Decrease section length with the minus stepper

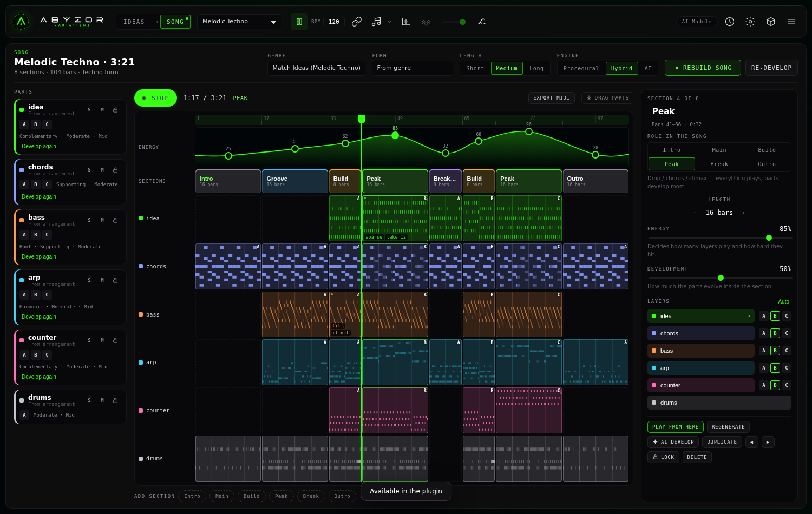[695, 213]
